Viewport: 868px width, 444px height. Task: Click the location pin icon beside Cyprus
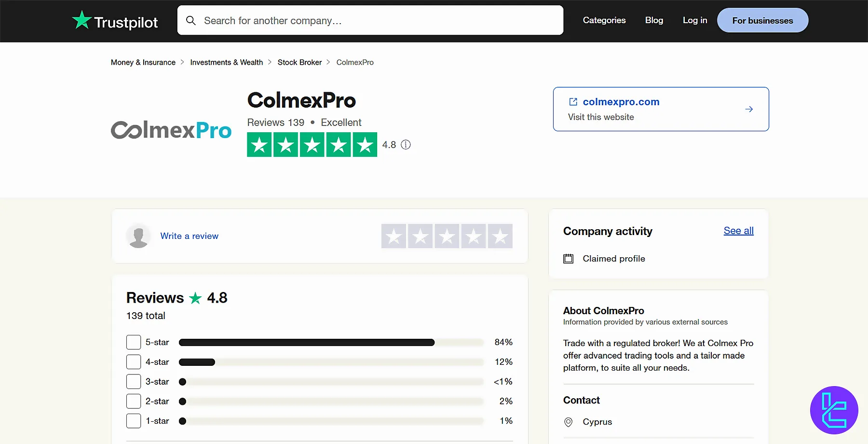569,422
